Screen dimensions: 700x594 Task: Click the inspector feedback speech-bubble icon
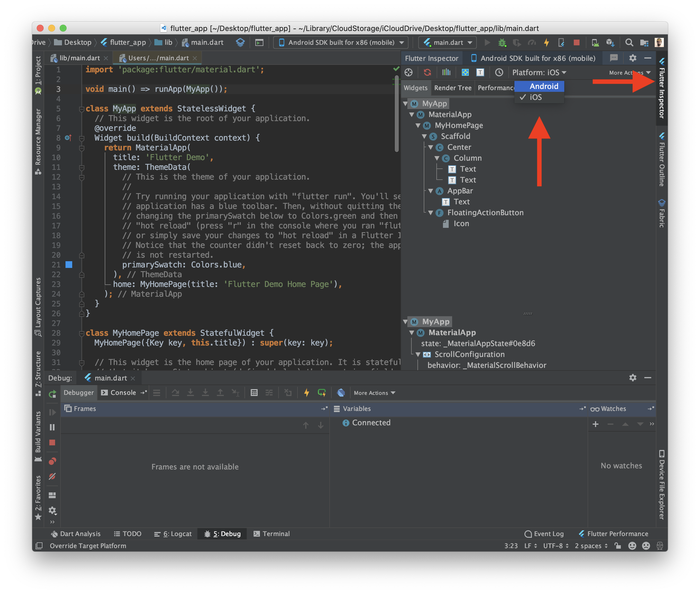point(614,58)
